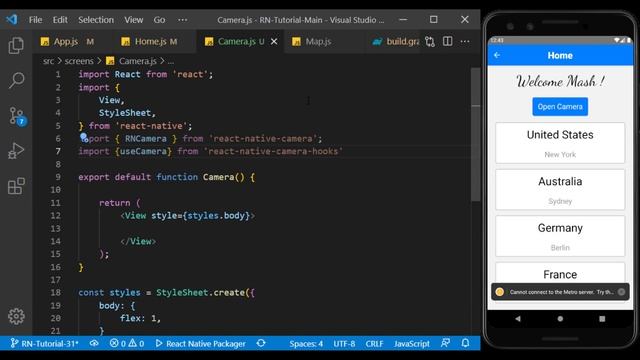The width and height of the screenshot is (640, 360).
Task: Open Source Control view with 7 changes
Action: click(x=17, y=116)
